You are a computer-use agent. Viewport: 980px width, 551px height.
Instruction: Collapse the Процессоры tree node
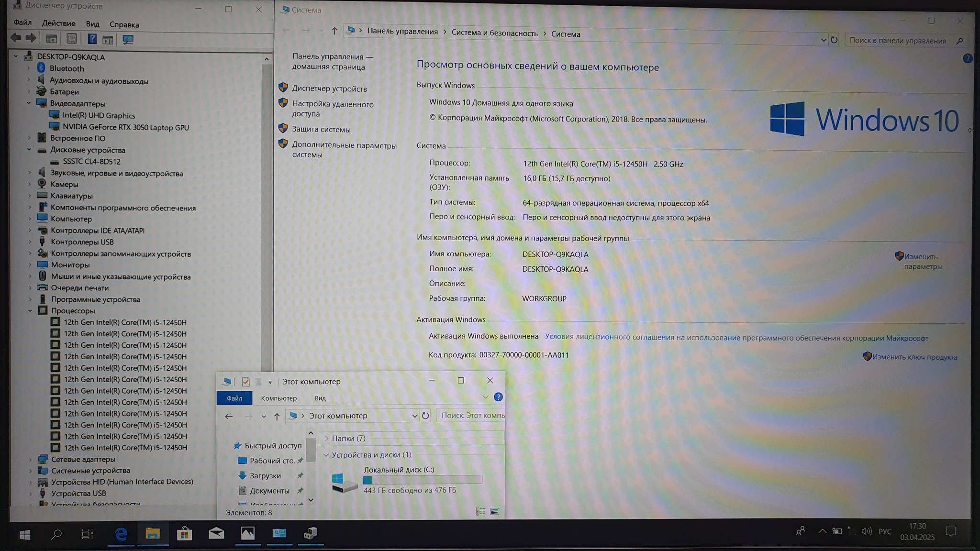tap(30, 311)
